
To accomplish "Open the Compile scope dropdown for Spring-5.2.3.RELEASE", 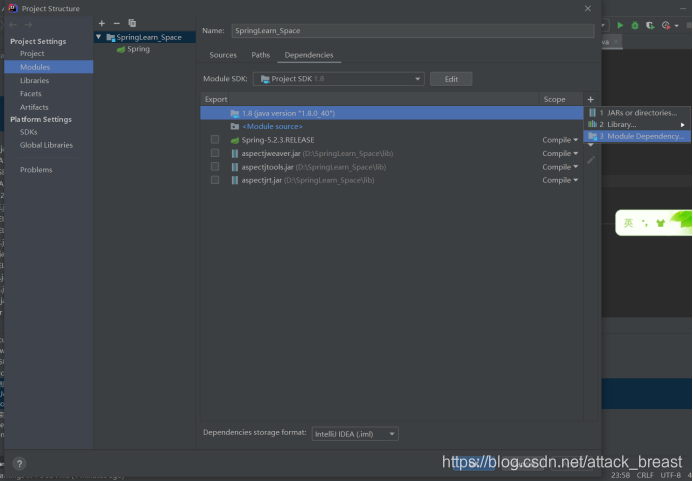I will point(560,140).
